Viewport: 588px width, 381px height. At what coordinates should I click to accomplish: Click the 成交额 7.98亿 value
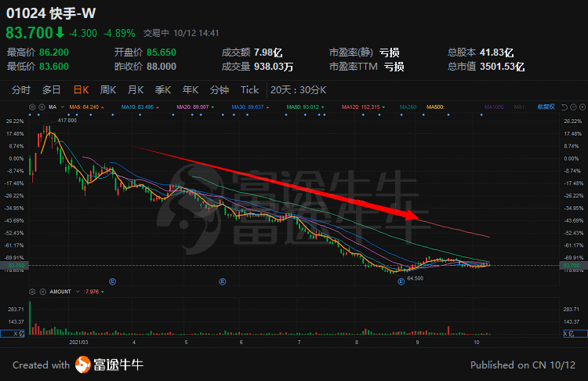[x=268, y=53]
